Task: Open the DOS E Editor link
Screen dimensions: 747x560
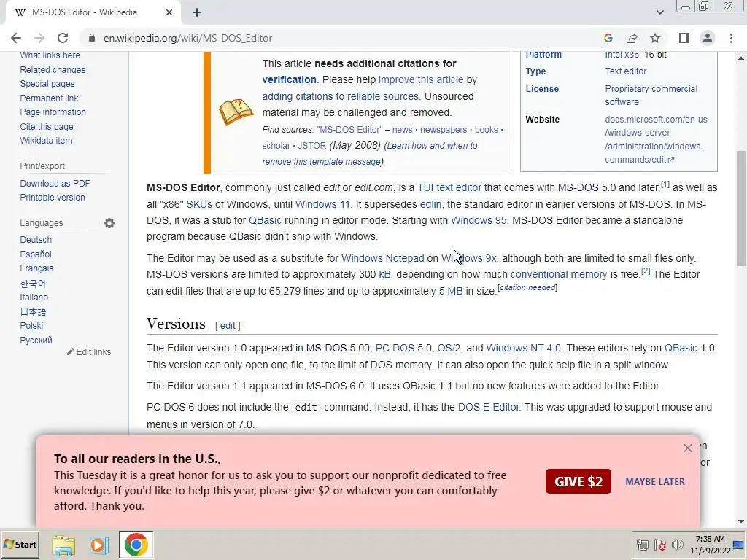Action: pyautogui.click(x=488, y=407)
